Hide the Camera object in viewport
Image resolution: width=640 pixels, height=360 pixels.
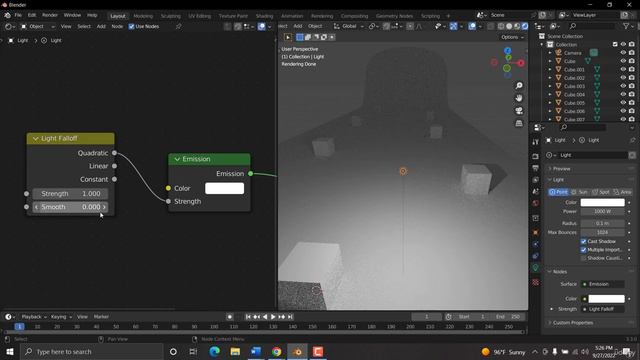(x=623, y=53)
